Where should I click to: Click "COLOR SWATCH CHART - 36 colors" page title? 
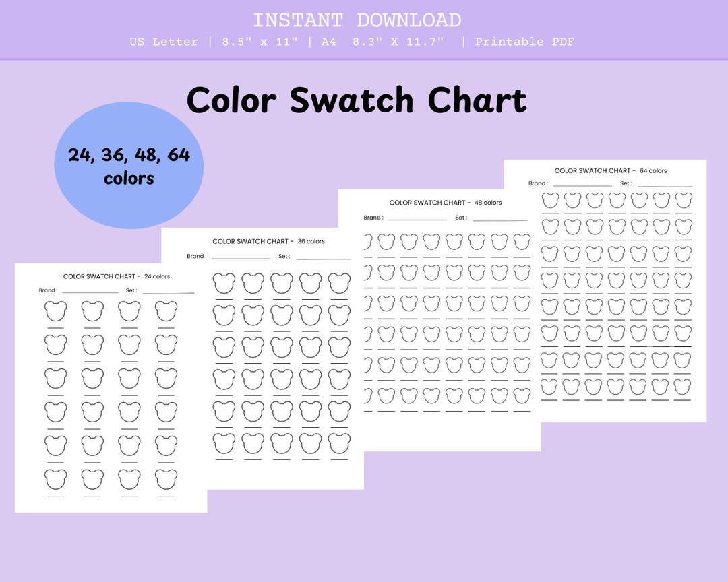268,241
